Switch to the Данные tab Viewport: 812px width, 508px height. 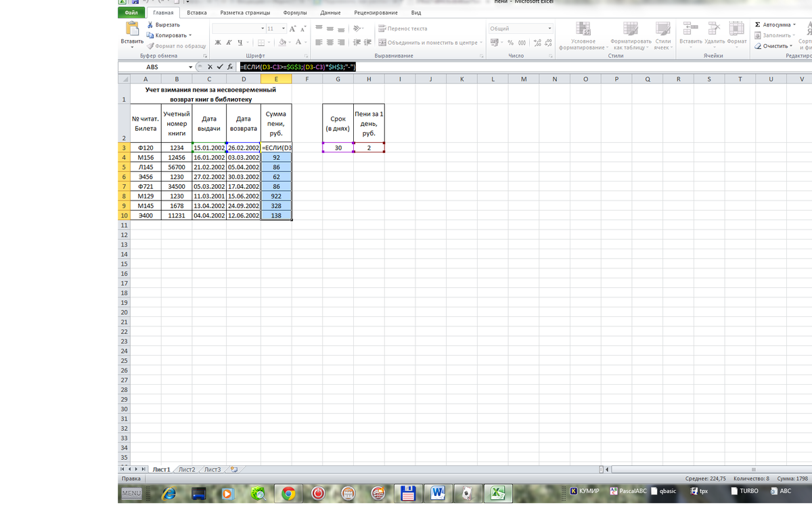click(330, 12)
